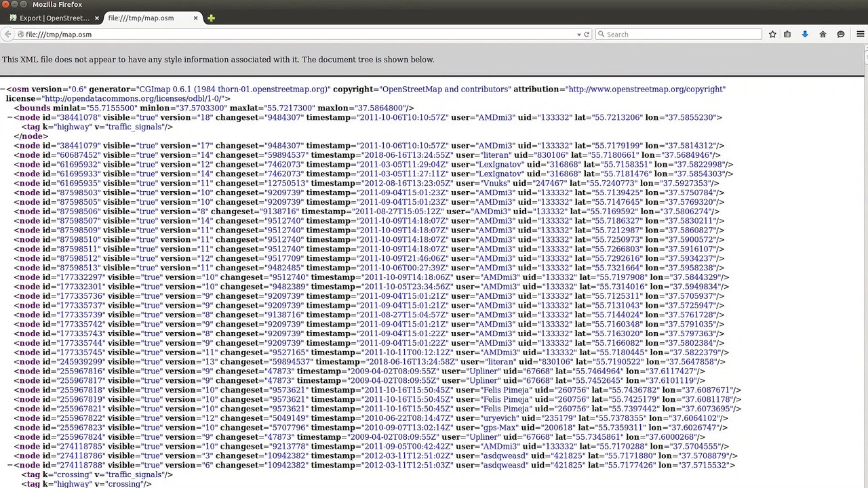Reload the map.osm page
The image size is (868, 488).
click(x=587, y=35)
